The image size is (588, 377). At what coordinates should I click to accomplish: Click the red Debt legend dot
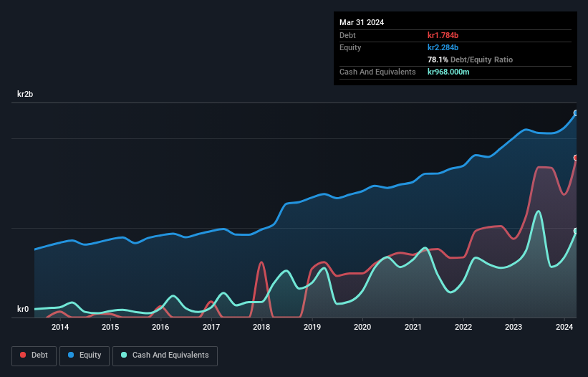[x=23, y=355]
